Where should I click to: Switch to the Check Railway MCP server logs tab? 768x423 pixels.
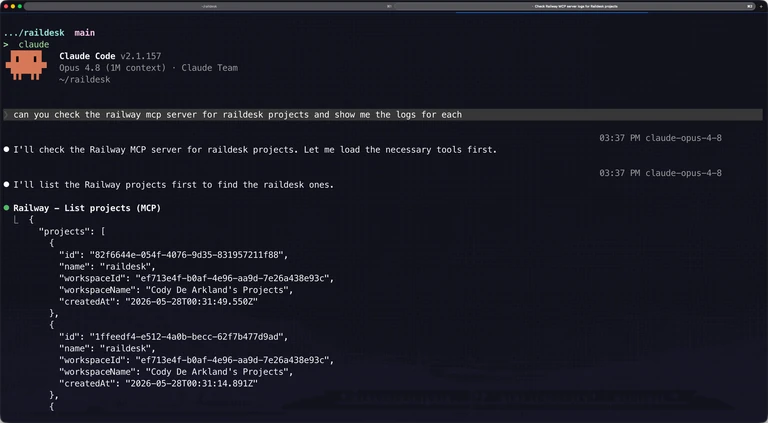pyautogui.click(x=576, y=6)
